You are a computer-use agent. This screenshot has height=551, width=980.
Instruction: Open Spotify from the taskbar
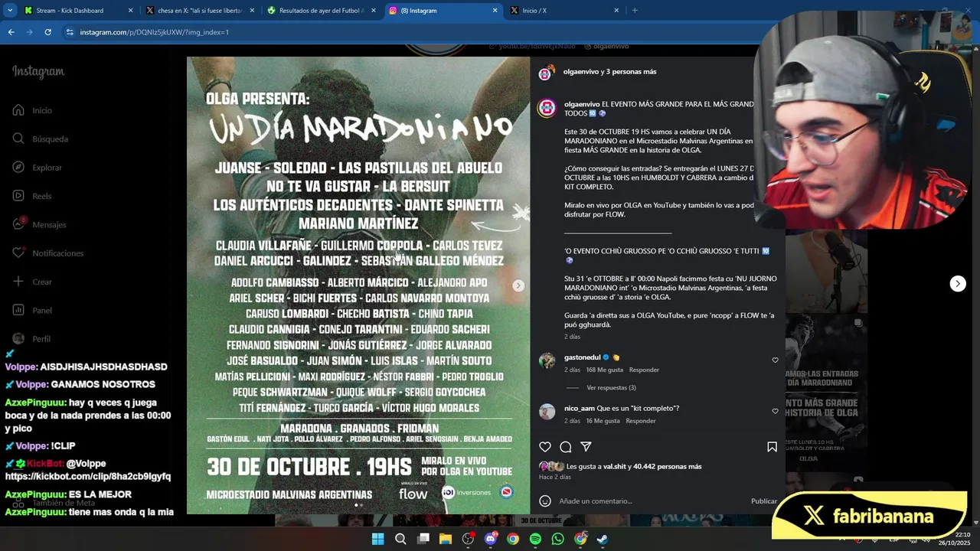(x=535, y=539)
